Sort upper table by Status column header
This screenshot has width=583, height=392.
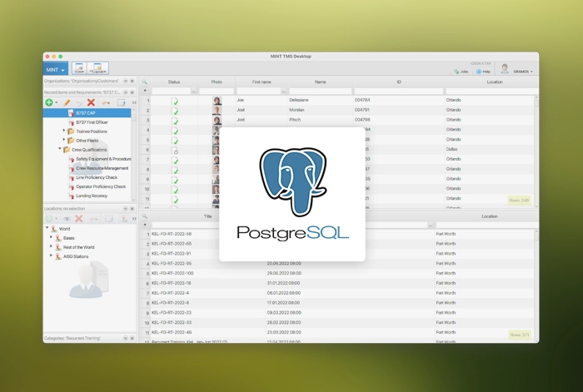coord(174,82)
